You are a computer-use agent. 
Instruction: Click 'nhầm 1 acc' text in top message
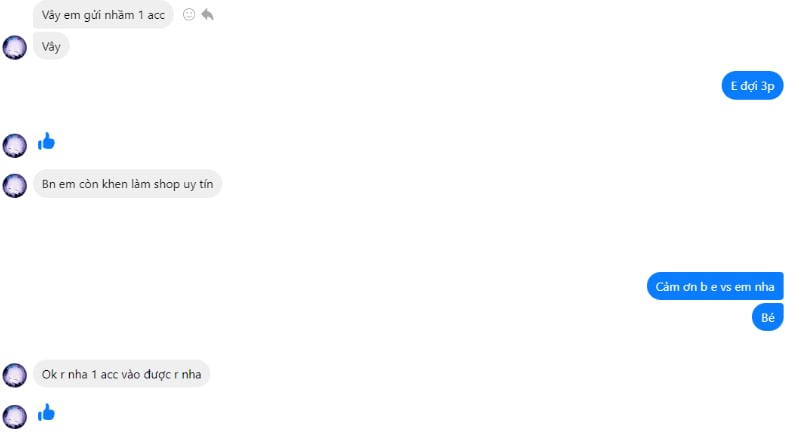pyautogui.click(x=134, y=15)
